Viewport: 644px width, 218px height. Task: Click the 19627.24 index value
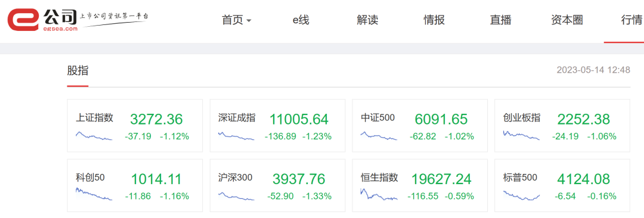coord(441,179)
